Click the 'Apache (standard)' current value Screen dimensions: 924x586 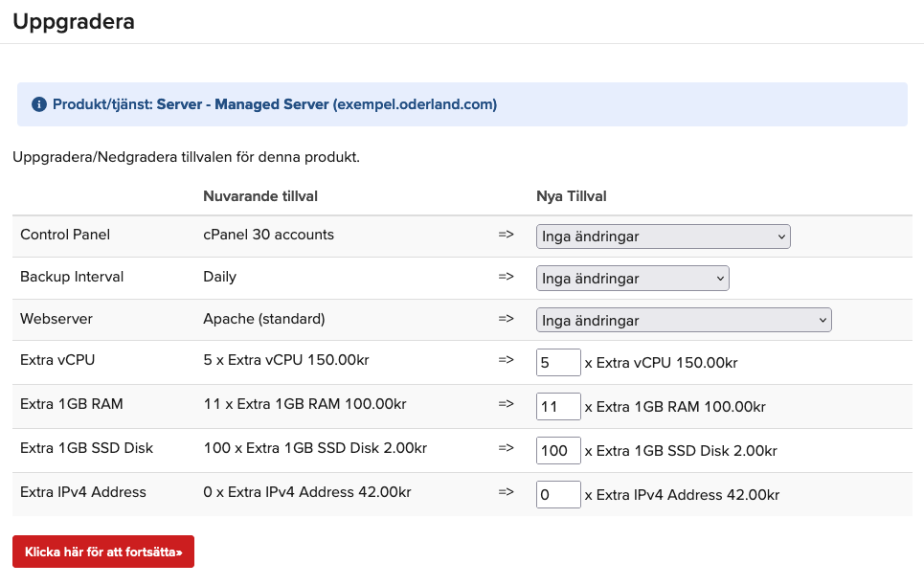[264, 319]
